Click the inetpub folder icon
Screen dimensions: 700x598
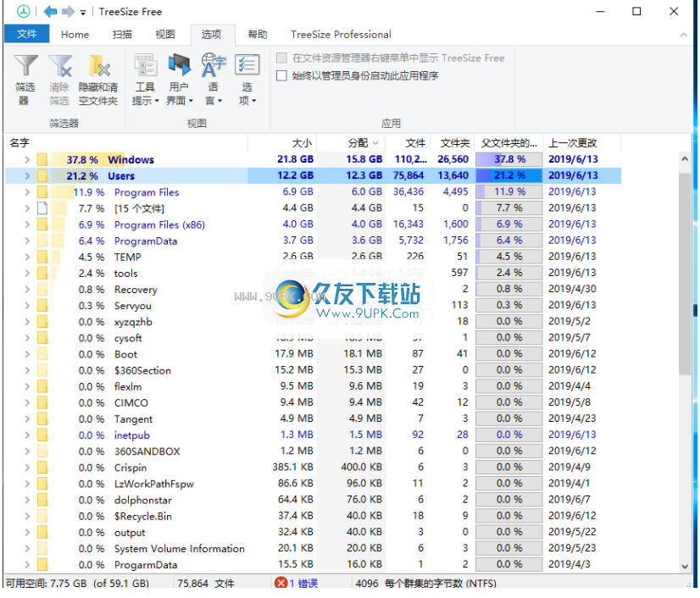click(x=42, y=435)
